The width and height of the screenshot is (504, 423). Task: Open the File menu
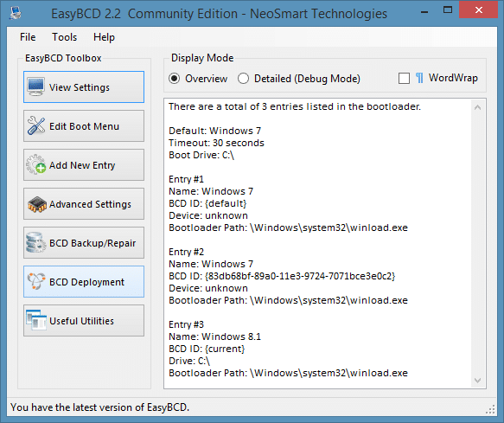[x=28, y=37]
